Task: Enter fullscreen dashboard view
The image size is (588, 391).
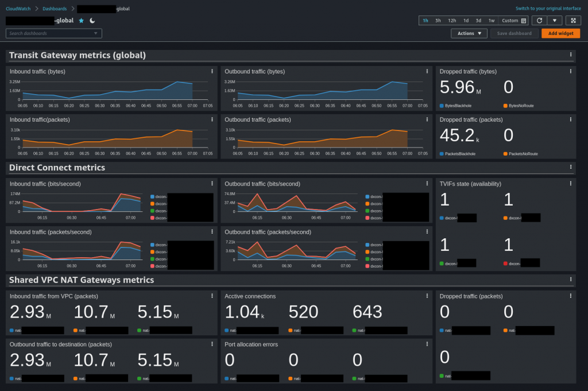Action: pos(573,20)
